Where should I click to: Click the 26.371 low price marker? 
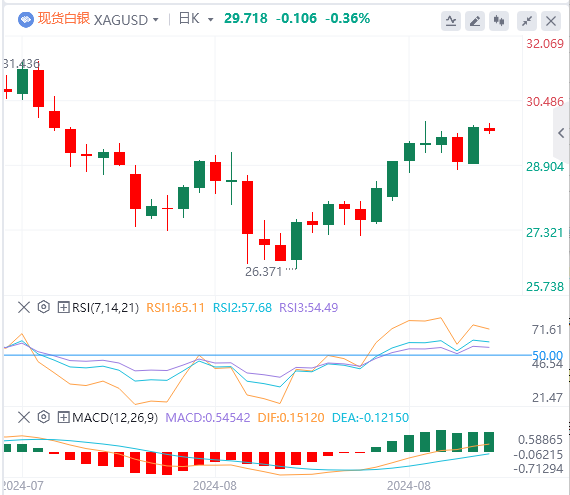click(x=264, y=272)
